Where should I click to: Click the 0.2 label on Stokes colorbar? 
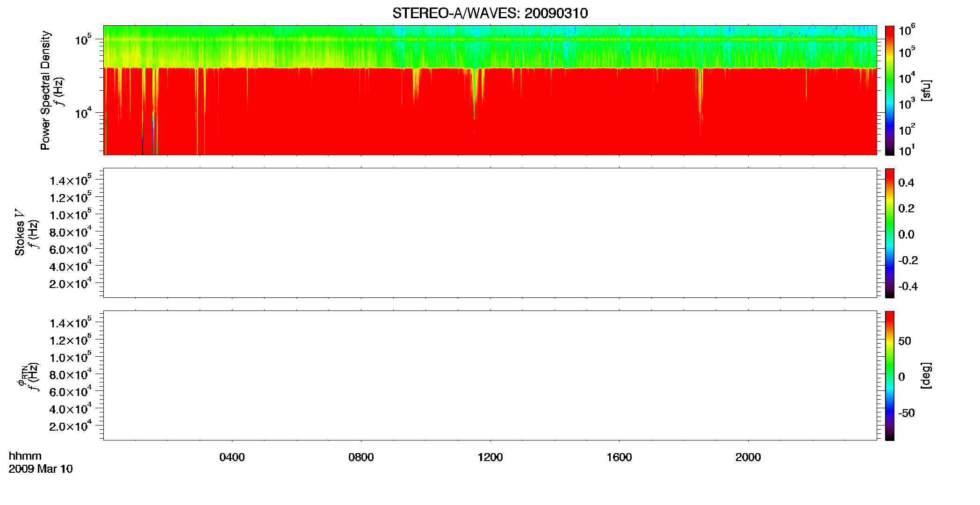[x=906, y=209]
